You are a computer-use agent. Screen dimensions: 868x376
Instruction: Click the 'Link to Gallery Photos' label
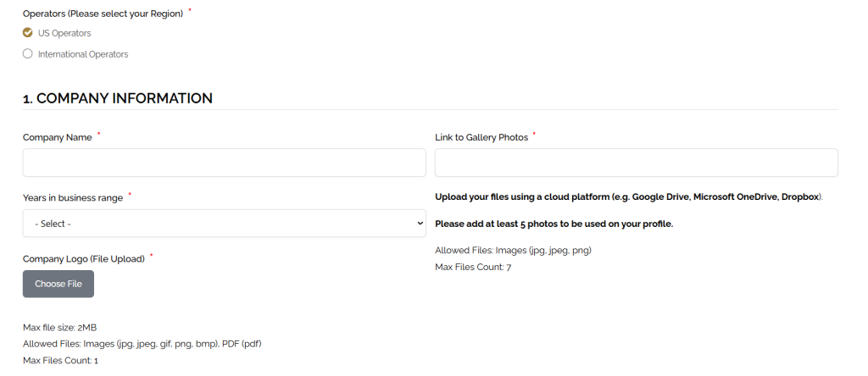(x=481, y=137)
